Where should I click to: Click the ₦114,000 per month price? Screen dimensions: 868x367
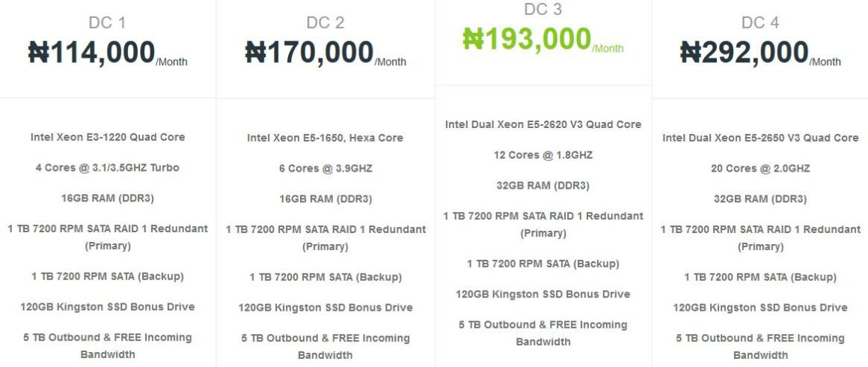point(108,52)
